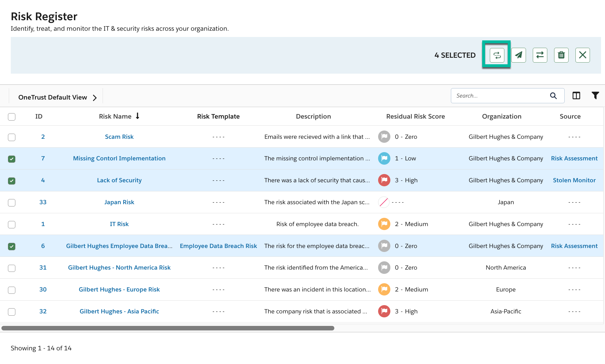Screen dimensions: 605x364
Task: Click the Risk Name sort arrow
Action: point(138,116)
